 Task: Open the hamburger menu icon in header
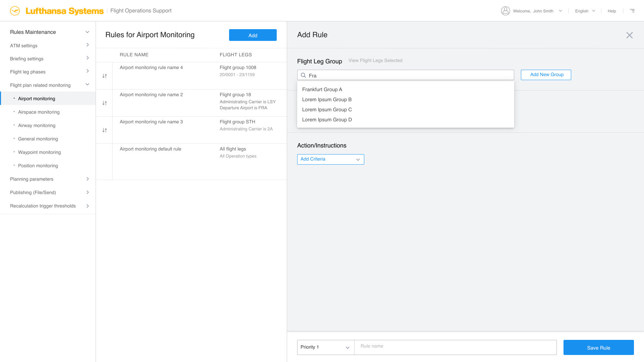(632, 11)
